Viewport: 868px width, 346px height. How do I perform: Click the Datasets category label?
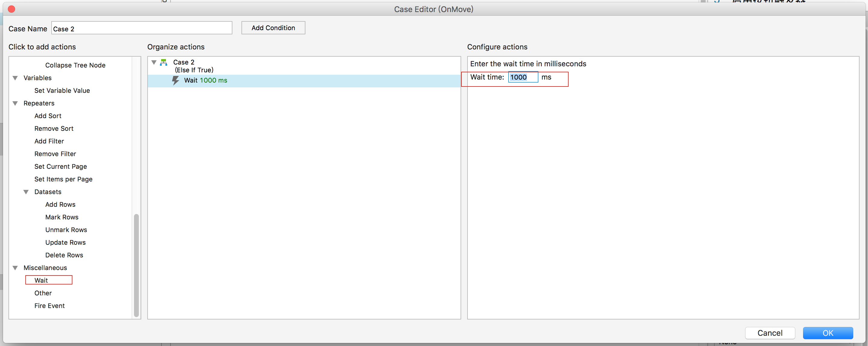tap(48, 192)
